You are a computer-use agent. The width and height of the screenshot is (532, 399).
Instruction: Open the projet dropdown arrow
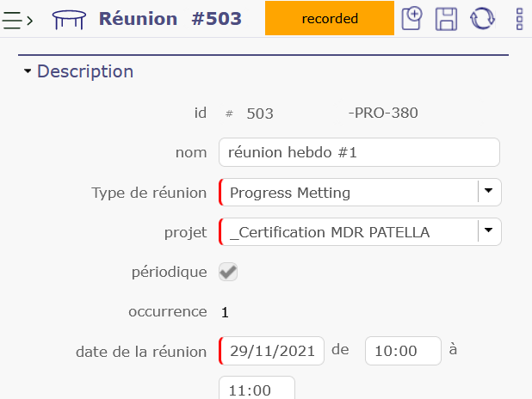click(489, 231)
